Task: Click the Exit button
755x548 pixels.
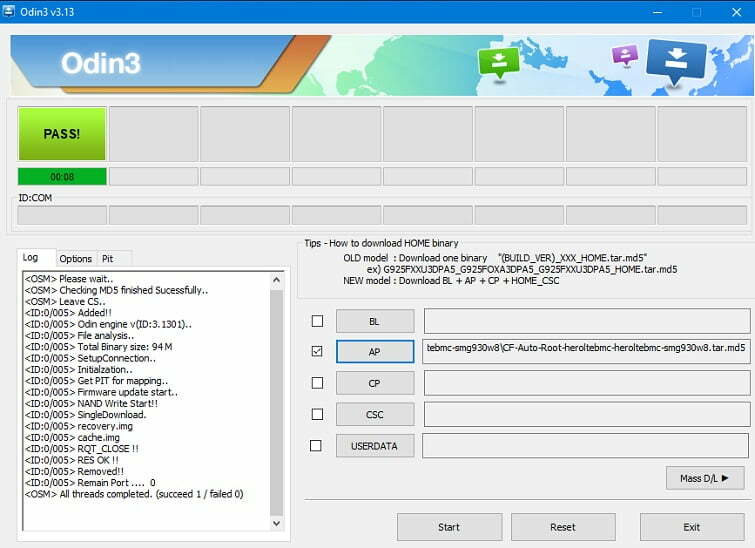Action: coord(692,527)
